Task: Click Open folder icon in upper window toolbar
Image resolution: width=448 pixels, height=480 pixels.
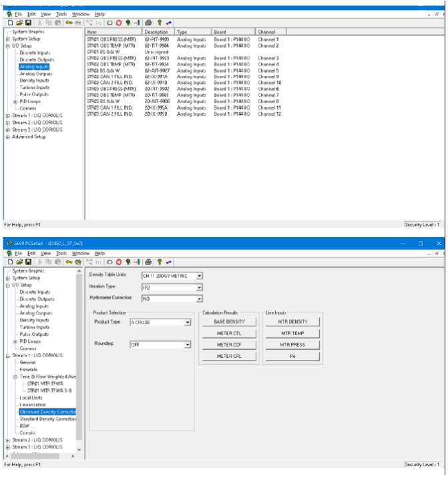Action: [x=19, y=23]
